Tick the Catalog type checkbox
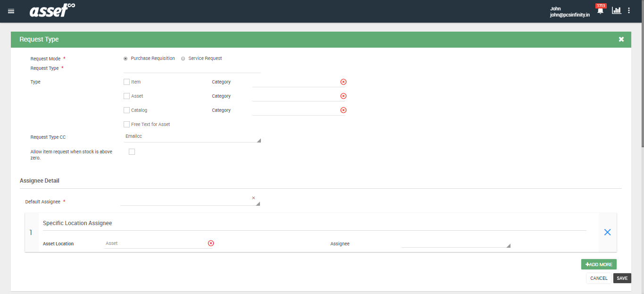The image size is (644, 294). [x=126, y=110]
